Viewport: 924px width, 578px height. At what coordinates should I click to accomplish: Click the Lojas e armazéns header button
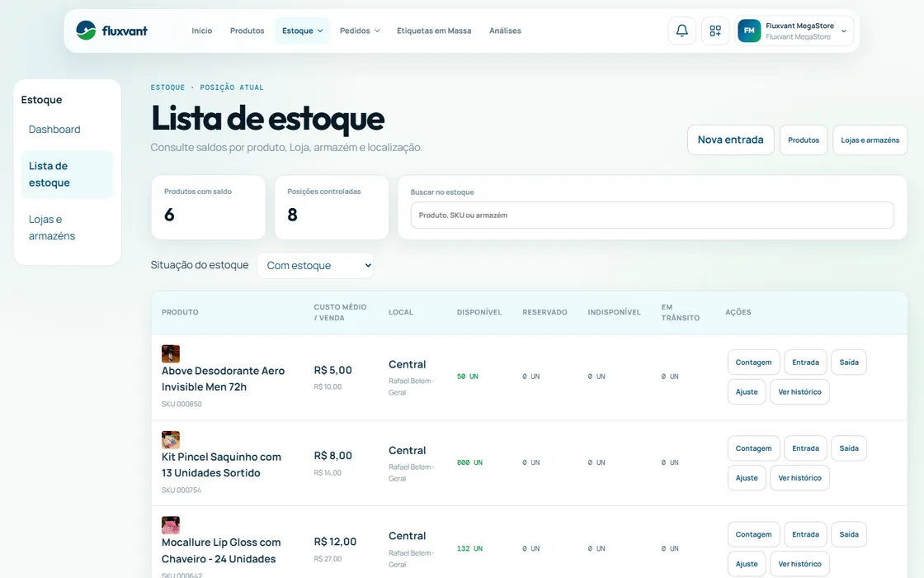870,140
